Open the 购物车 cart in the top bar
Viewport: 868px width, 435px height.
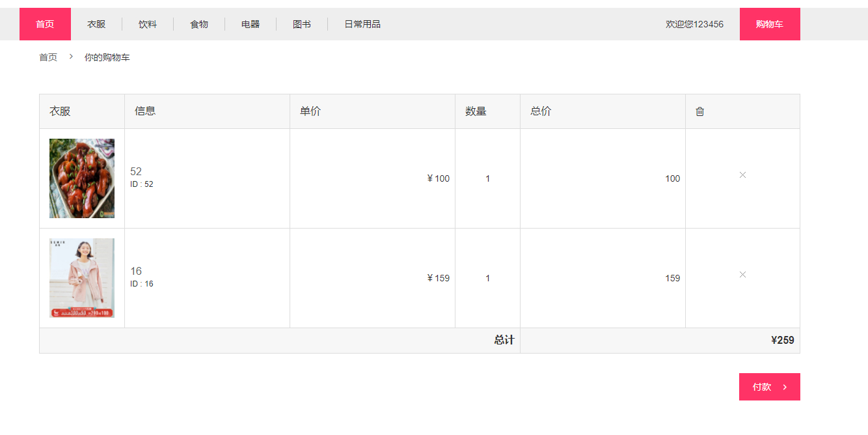click(x=769, y=23)
